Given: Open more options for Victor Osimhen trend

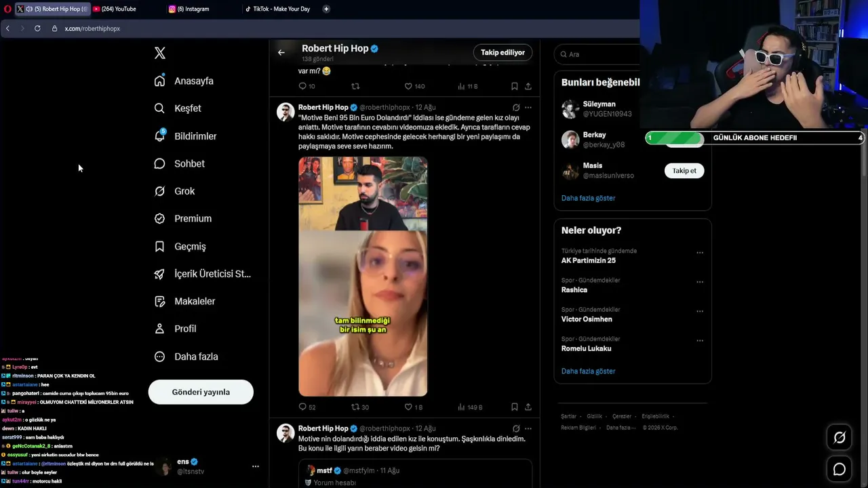Looking at the screenshot, I should (x=700, y=312).
